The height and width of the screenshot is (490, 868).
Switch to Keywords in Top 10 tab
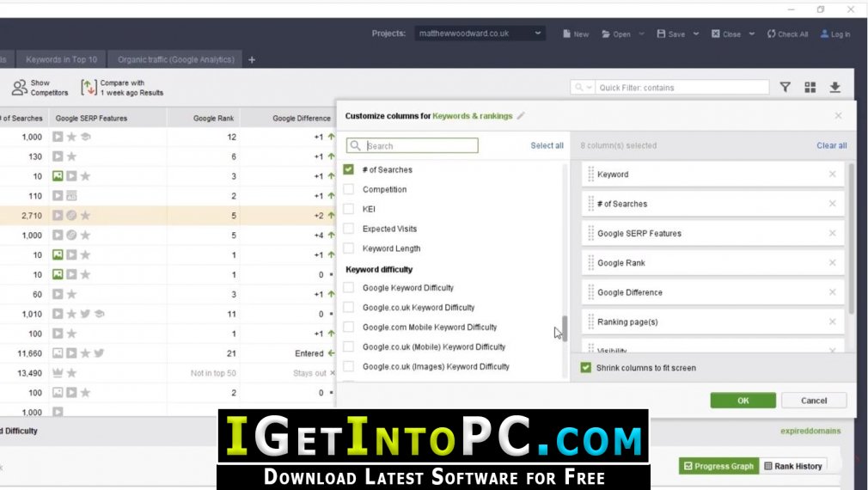[x=61, y=59]
